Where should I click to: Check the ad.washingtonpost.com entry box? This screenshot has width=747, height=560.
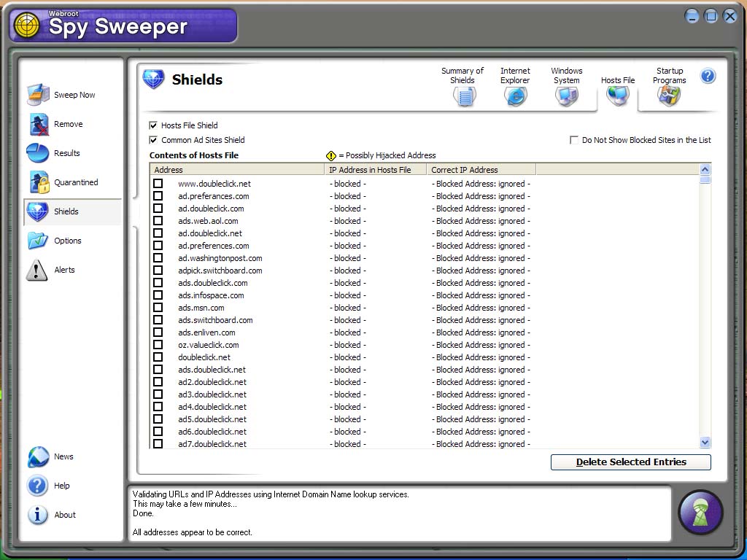point(158,257)
